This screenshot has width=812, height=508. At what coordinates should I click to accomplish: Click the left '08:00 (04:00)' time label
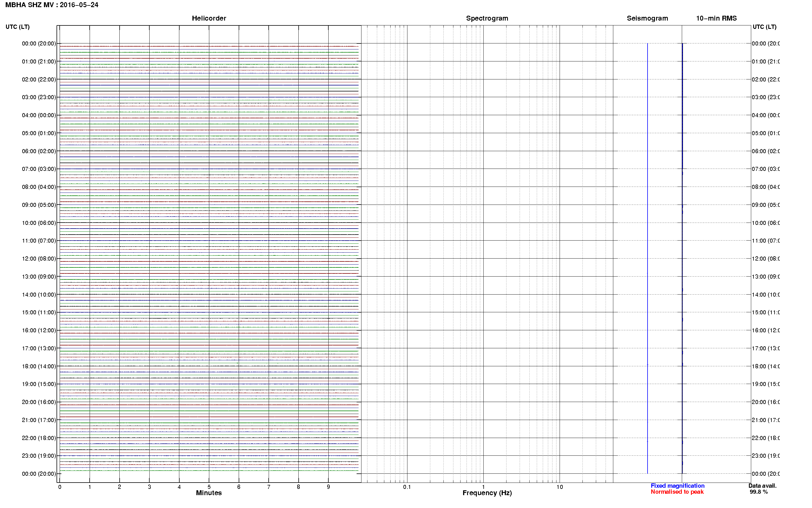39,187
